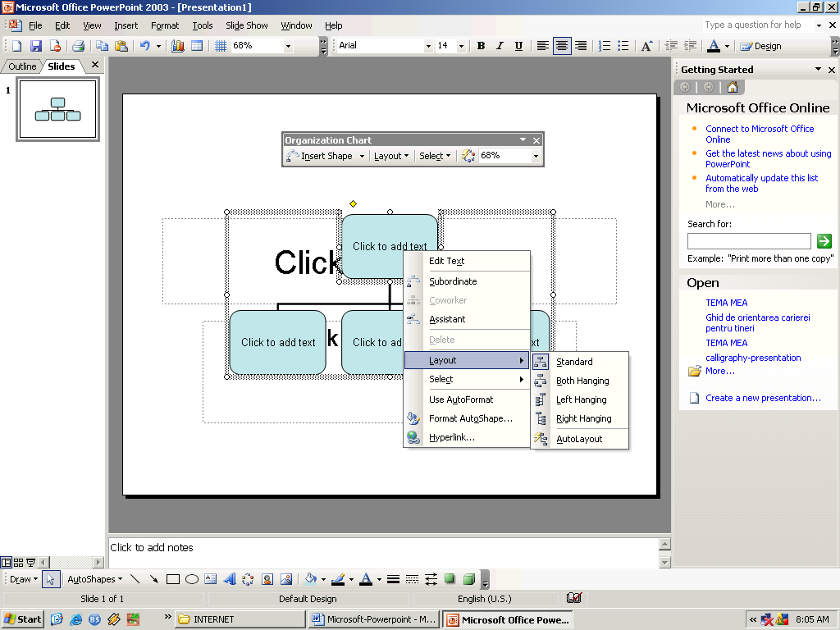Create a new blank presentation from the toolbar

click(16, 46)
